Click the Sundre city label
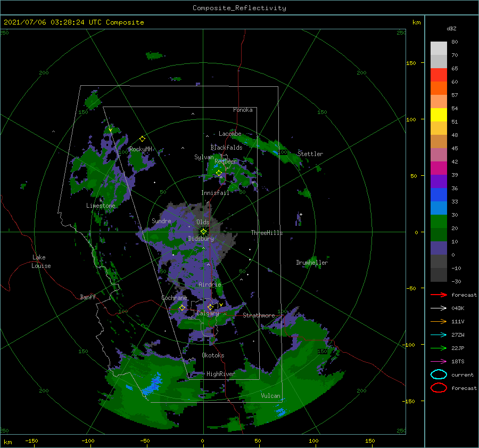Viewport: 479px width, 448px height. [161, 221]
